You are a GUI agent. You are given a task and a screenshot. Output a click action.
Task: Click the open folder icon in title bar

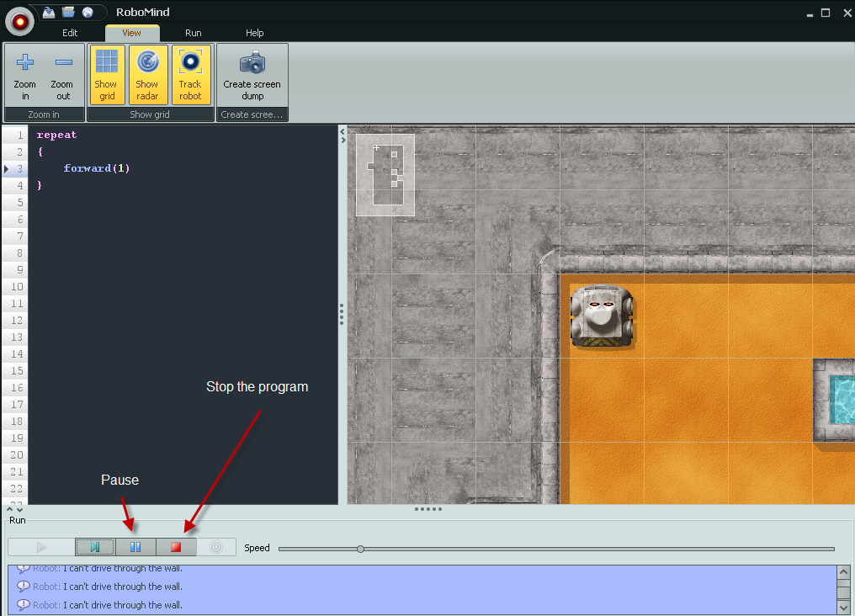point(68,12)
